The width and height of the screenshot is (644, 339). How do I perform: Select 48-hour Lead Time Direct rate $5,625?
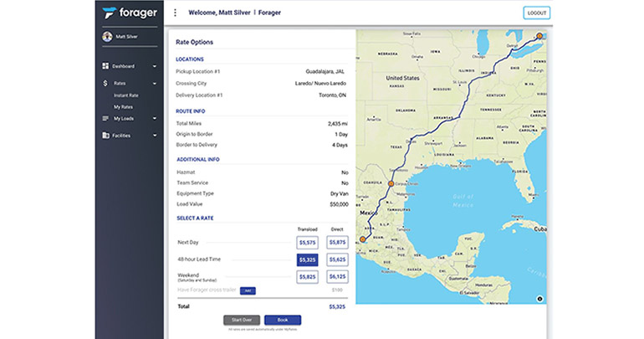coord(337,259)
